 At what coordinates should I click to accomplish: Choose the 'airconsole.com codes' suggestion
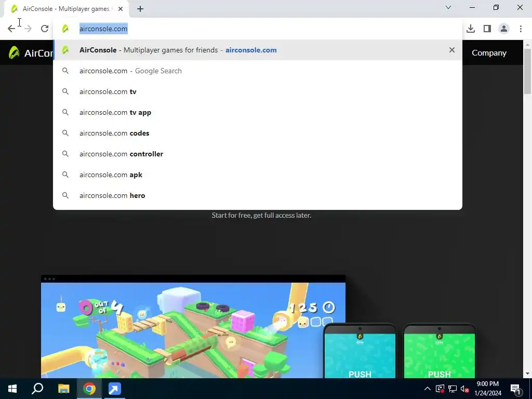click(258, 133)
